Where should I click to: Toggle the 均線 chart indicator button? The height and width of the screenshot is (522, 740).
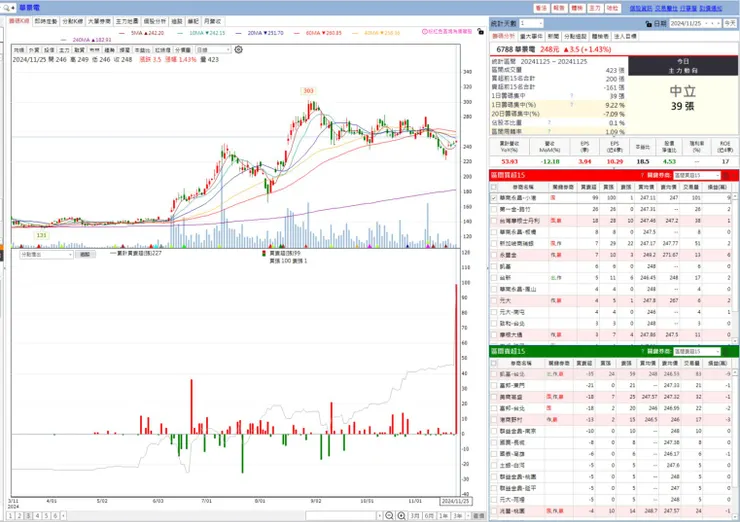(19, 50)
